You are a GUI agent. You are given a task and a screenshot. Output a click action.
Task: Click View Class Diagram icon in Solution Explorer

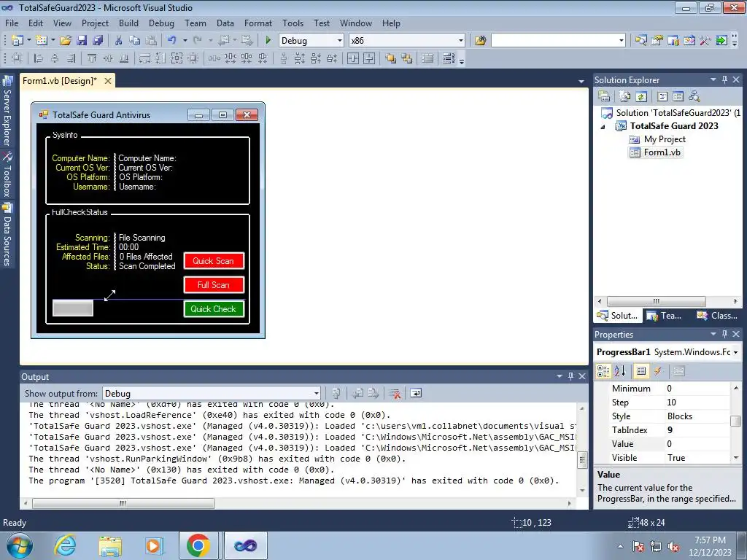point(694,97)
